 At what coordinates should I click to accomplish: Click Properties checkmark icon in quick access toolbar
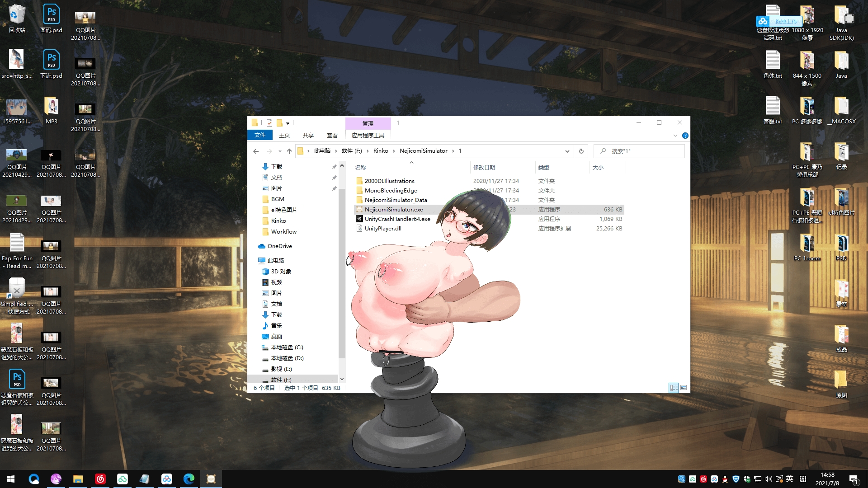click(x=269, y=123)
